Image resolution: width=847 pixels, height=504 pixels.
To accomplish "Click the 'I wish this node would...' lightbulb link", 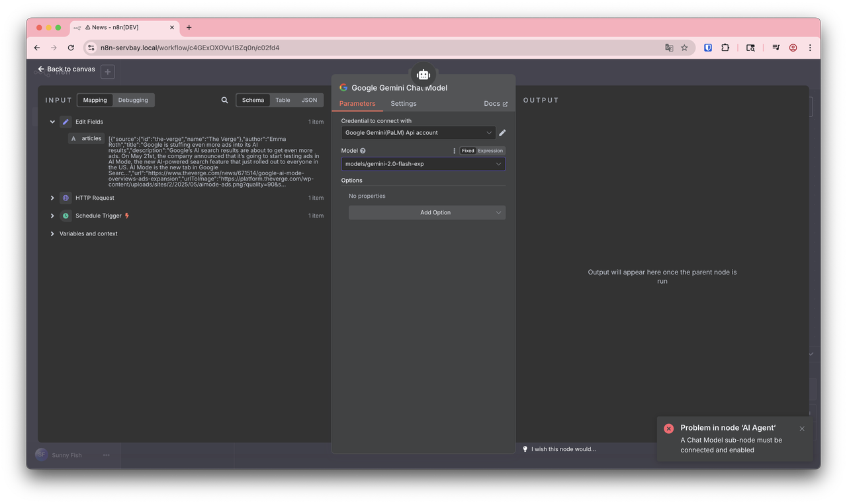I will 559,449.
